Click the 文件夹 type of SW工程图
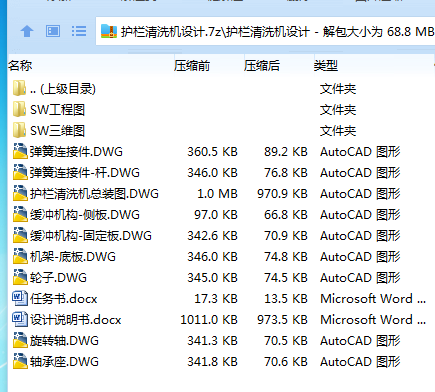 (338, 110)
